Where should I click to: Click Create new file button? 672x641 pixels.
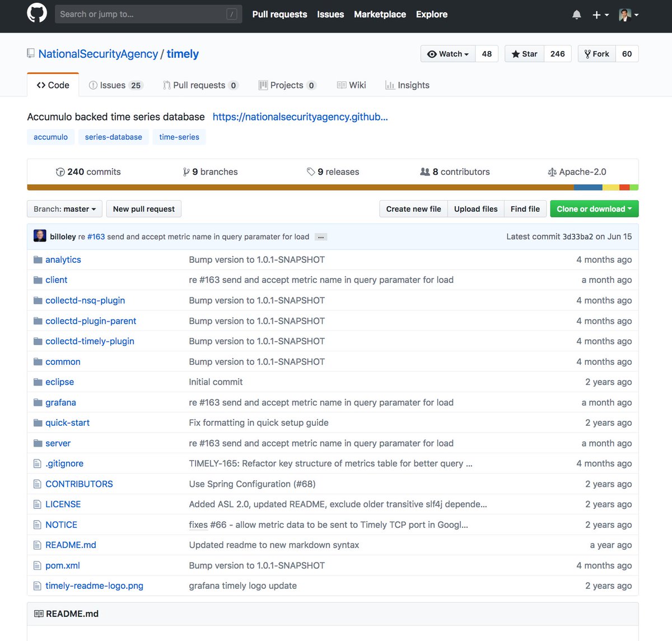[x=413, y=209]
